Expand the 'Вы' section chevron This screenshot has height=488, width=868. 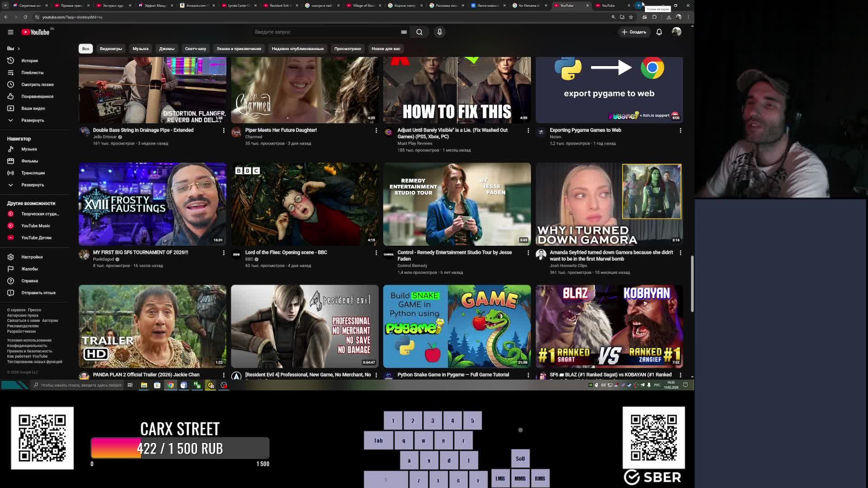(x=19, y=48)
